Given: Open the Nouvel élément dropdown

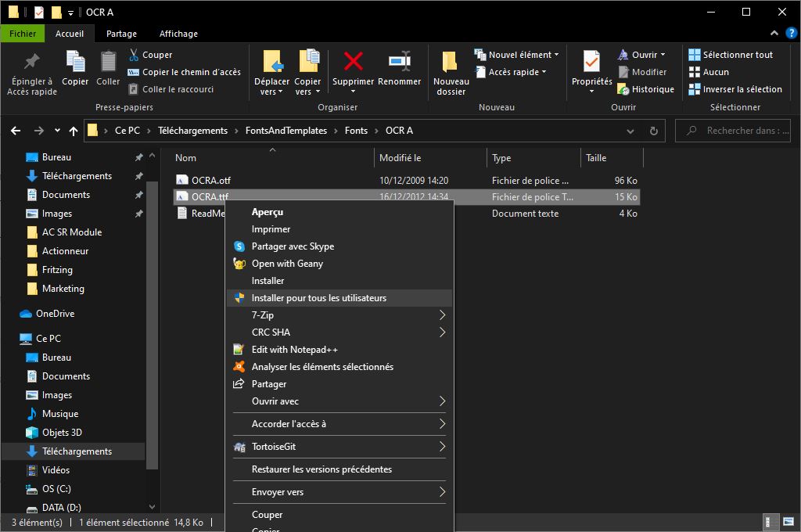Looking at the screenshot, I should coord(516,55).
